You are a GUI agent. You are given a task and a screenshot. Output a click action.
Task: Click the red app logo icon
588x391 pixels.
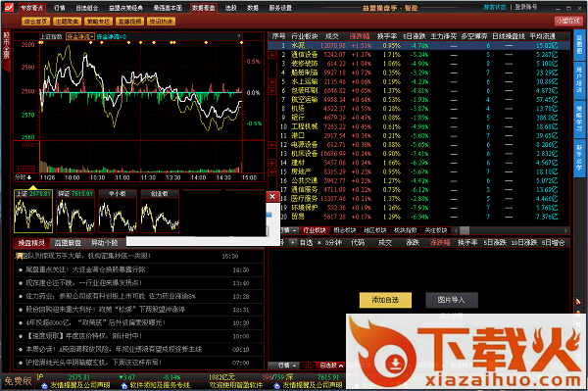[x=9, y=7]
